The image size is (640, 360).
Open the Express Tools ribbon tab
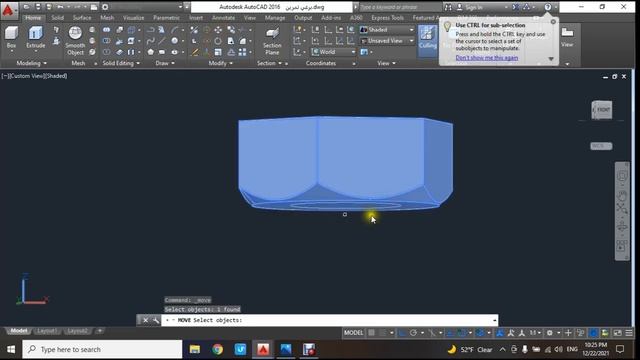[x=387, y=18]
